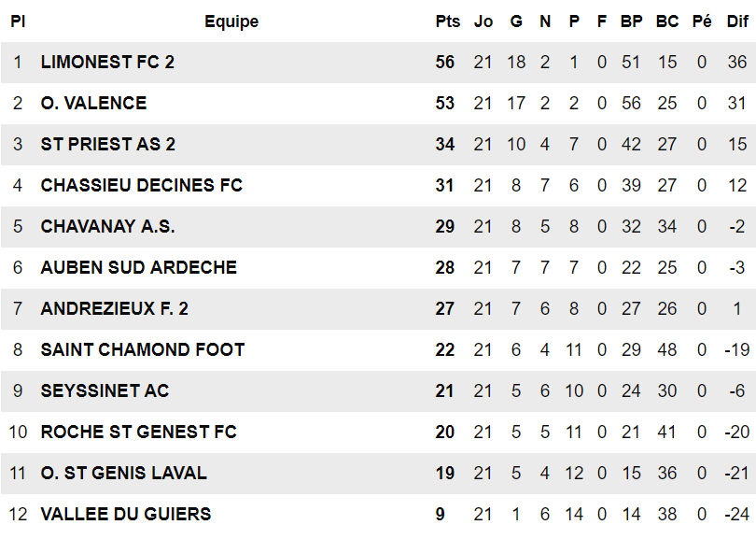The image size is (756, 539).
Task: Click the BP column header
Action: pos(631,21)
